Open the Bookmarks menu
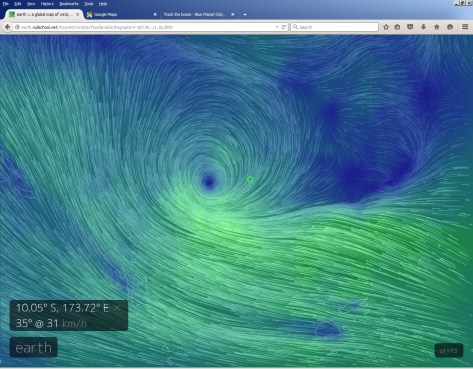473x369 pixels. pyautogui.click(x=69, y=4)
